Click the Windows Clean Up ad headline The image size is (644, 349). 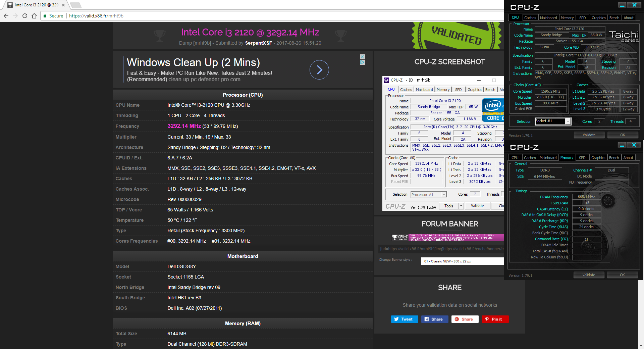pyautogui.click(x=193, y=62)
